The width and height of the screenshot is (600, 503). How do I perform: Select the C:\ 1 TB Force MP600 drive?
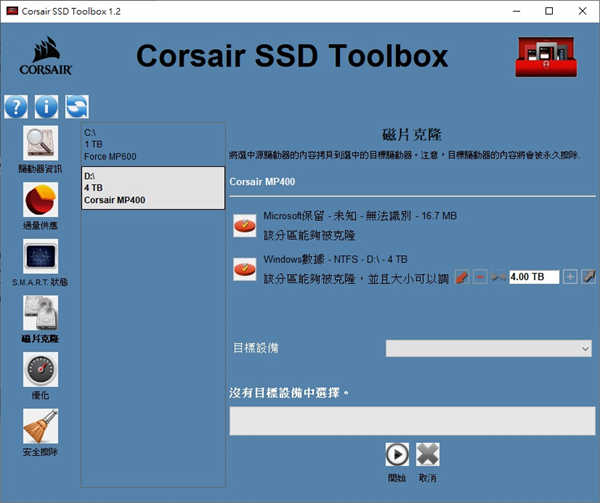tap(153, 144)
